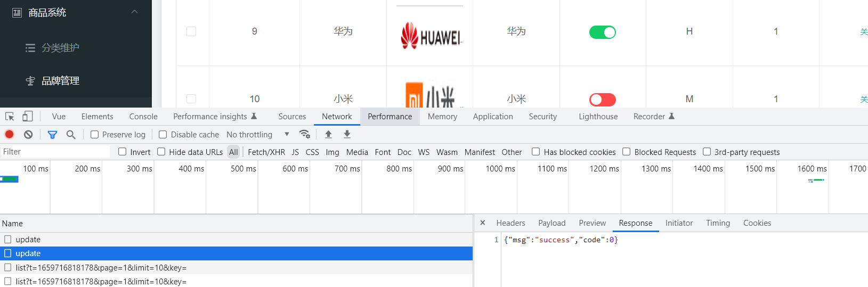Toggle the network filter funnel icon
This screenshot has height=287, width=868.
[52, 135]
